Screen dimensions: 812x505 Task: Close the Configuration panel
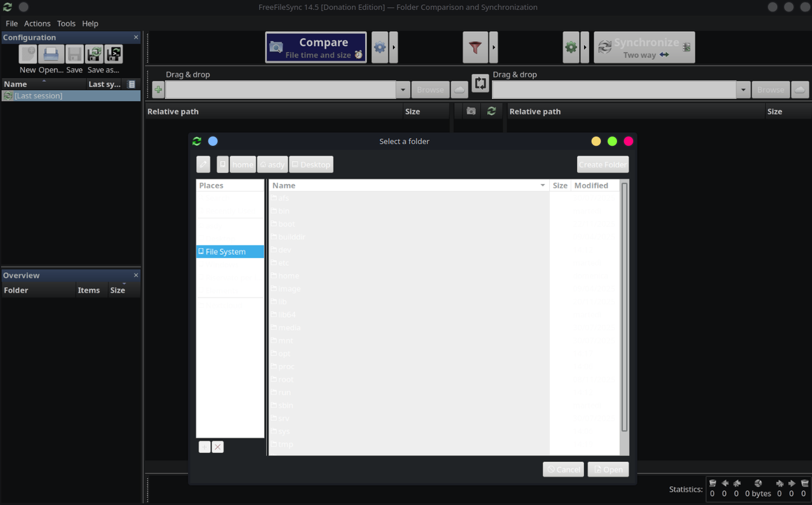tap(136, 37)
